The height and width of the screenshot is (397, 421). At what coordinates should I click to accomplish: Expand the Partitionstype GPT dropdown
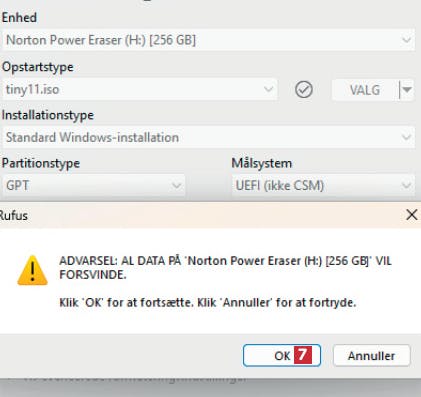click(x=94, y=185)
